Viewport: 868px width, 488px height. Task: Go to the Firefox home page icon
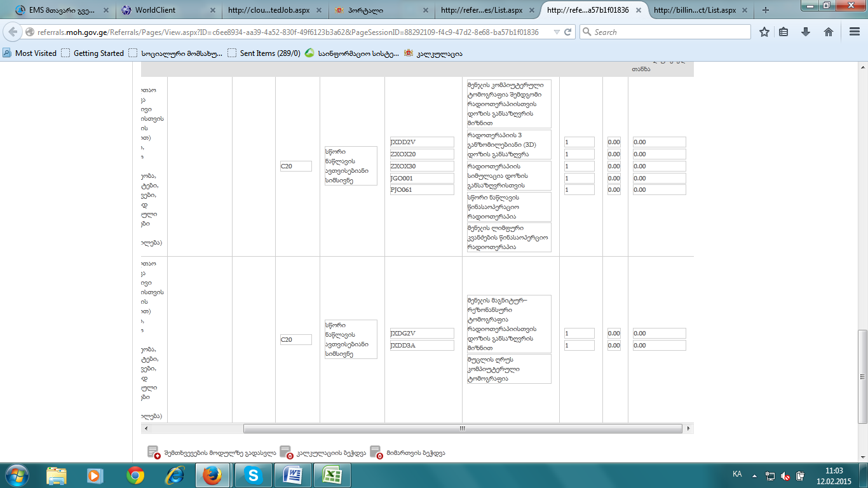(828, 32)
